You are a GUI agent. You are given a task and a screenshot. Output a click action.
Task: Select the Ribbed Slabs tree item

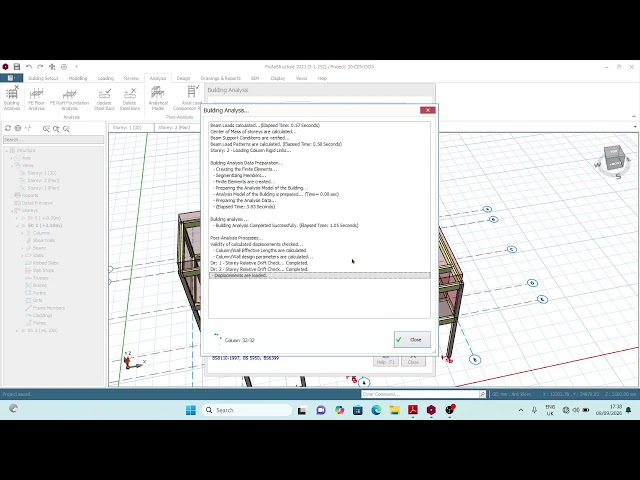[46, 263]
